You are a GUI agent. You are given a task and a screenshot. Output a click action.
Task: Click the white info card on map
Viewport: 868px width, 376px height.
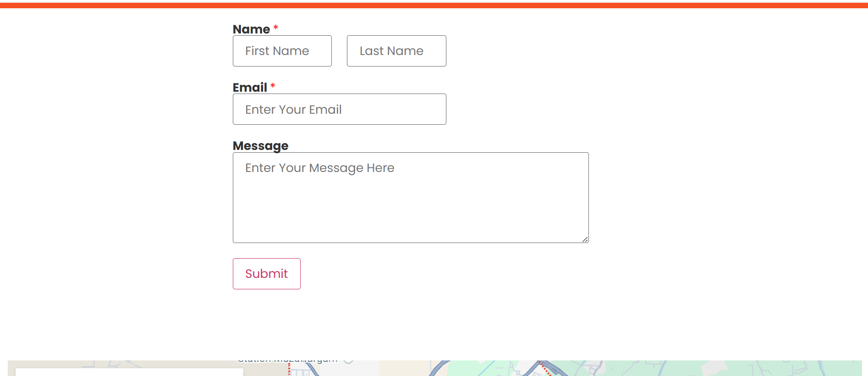coord(129,372)
